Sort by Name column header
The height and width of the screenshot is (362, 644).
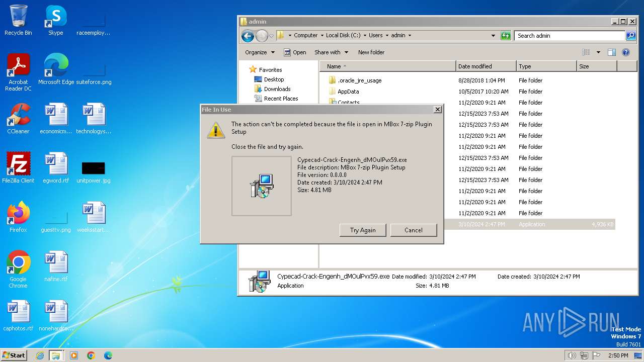point(388,66)
